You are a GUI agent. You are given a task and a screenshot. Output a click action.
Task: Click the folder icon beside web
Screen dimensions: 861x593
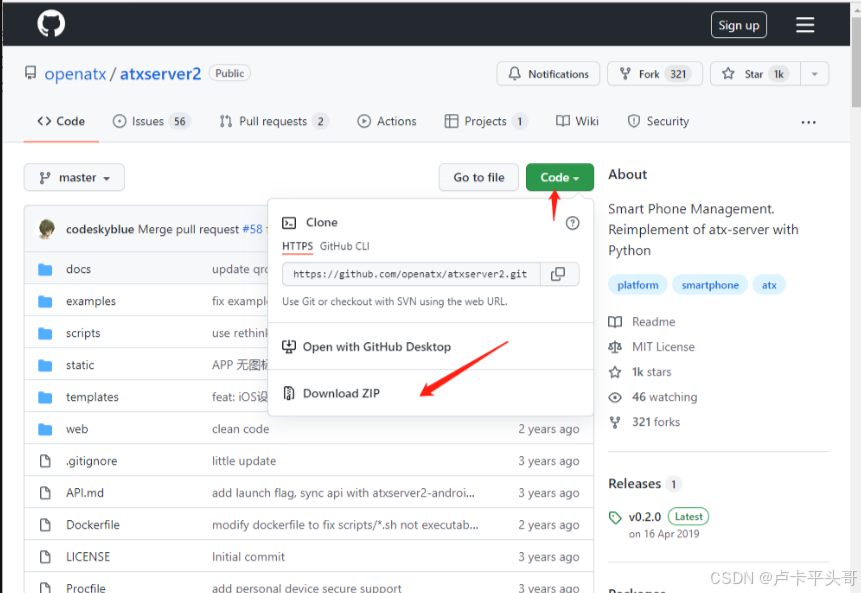(x=45, y=429)
